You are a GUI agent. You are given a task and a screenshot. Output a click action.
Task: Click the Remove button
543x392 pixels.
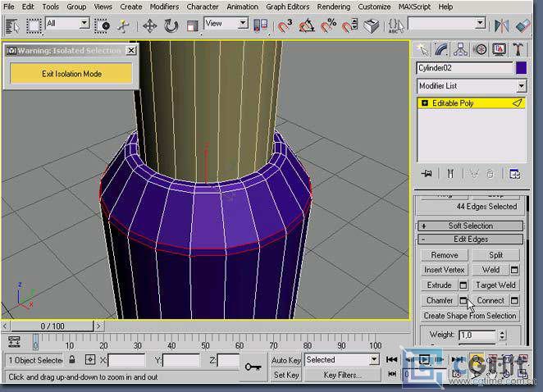pos(445,255)
